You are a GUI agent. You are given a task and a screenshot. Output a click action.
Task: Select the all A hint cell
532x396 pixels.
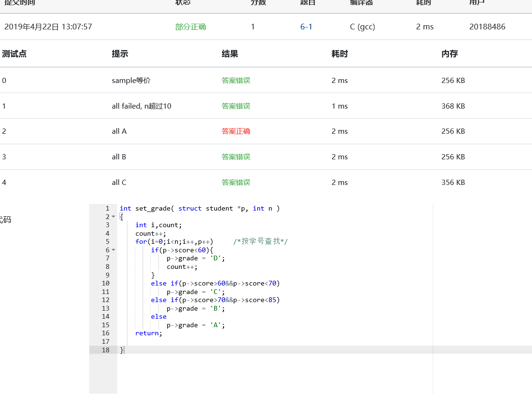pyautogui.click(x=119, y=131)
